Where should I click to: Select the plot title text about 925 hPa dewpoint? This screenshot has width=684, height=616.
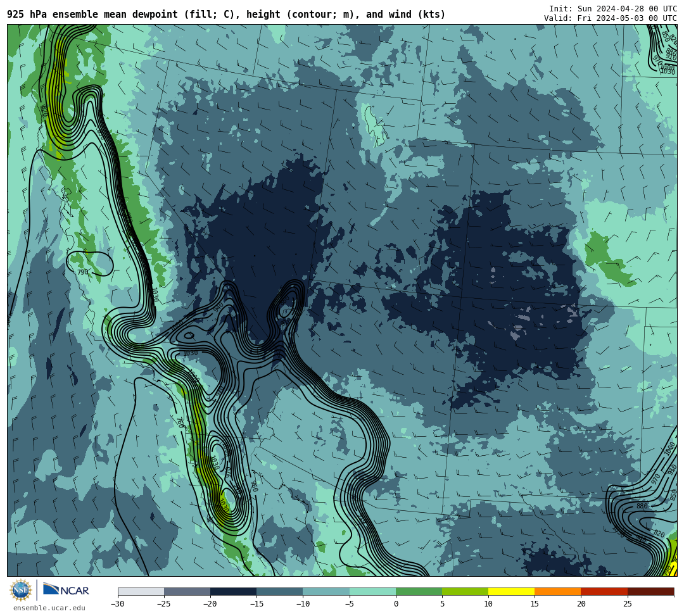[226, 15]
